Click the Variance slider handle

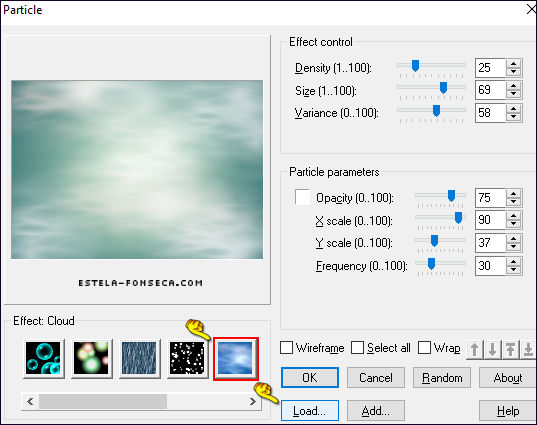[x=436, y=111]
